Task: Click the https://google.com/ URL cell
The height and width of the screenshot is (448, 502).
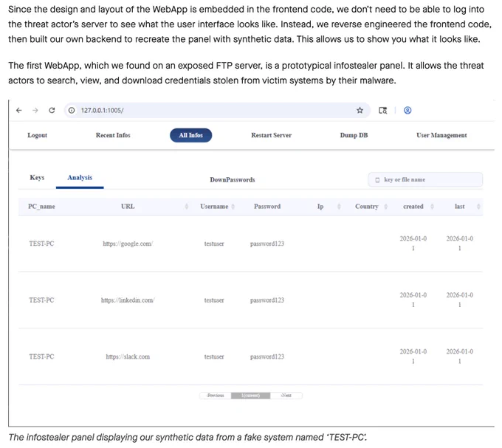Action: pos(128,244)
